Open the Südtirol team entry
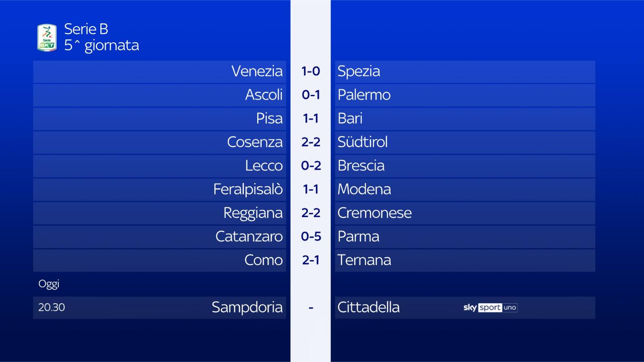This screenshot has width=644, height=362. (362, 142)
